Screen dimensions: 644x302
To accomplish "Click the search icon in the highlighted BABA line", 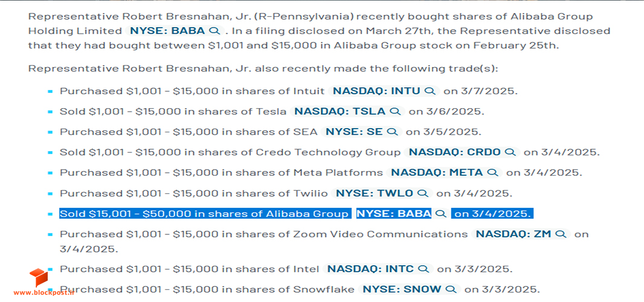I will click(x=441, y=214).
